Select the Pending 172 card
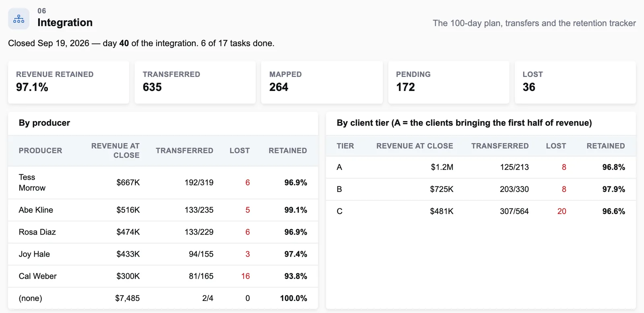644x313 pixels. pyautogui.click(x=448, y=82)
